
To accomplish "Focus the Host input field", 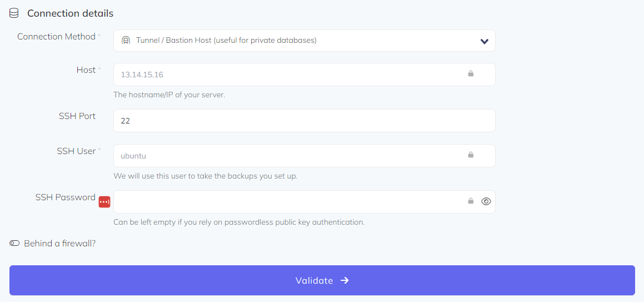I will coord(289,75).
